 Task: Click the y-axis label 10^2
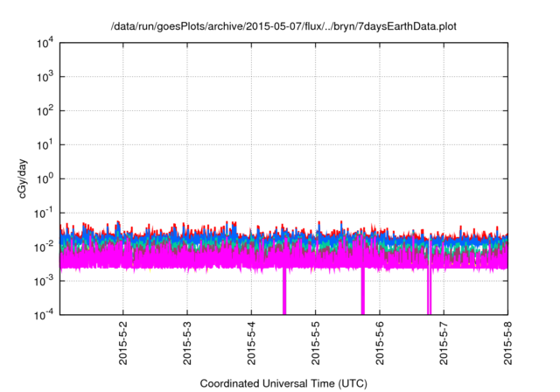coord(45,110)
